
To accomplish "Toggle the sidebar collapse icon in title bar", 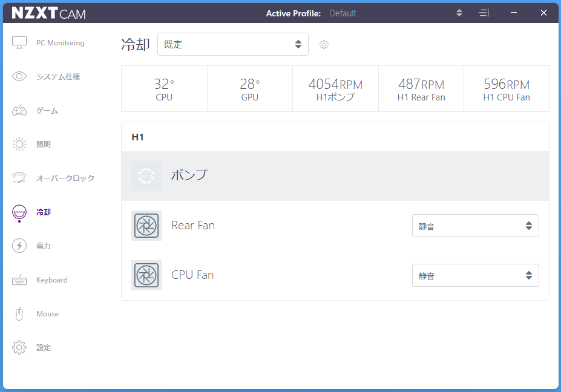I will point(484,13).
